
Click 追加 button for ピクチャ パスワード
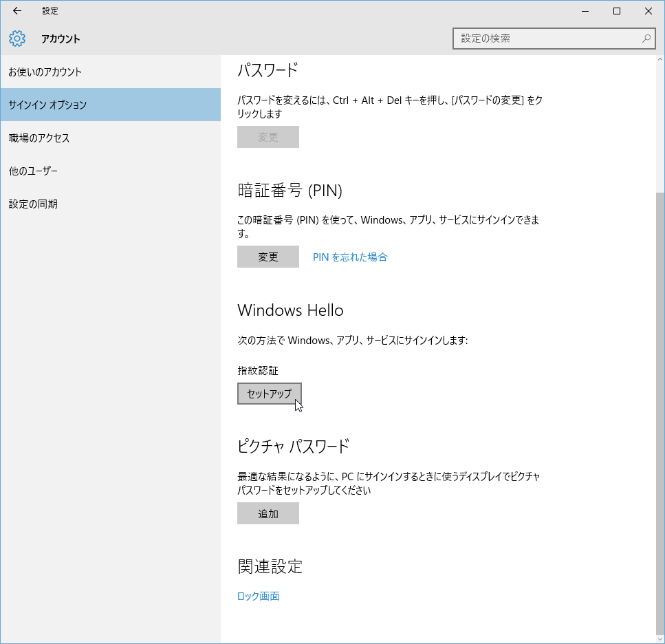click(268, 514)
